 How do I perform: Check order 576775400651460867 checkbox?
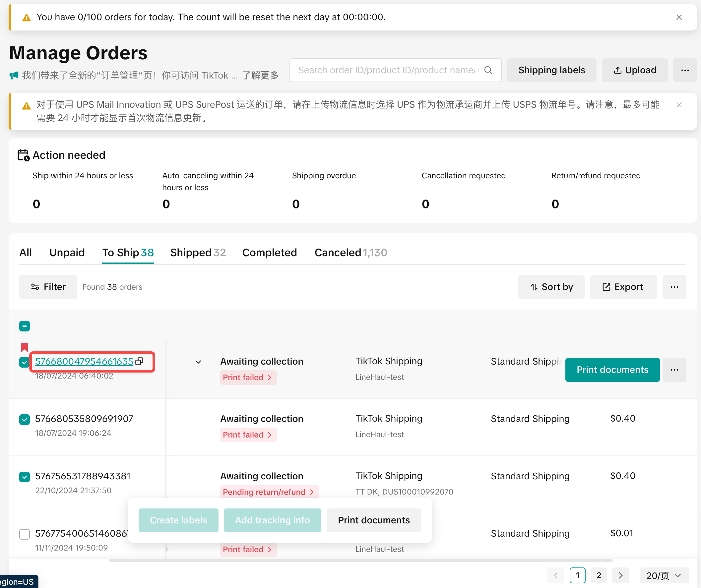(x=24, y=534)
